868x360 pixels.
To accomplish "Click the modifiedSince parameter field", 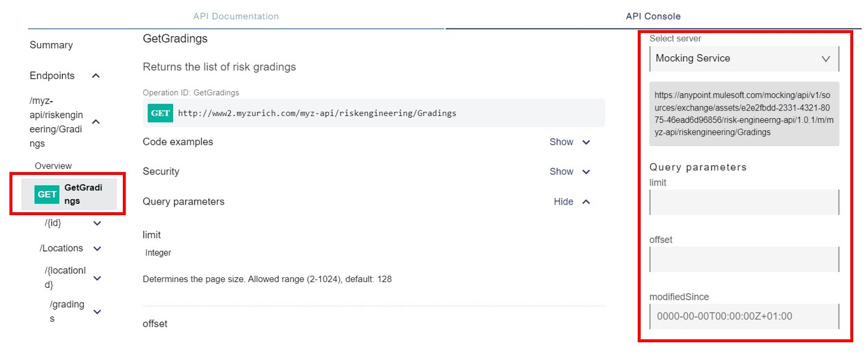I will tap(743, 316).
